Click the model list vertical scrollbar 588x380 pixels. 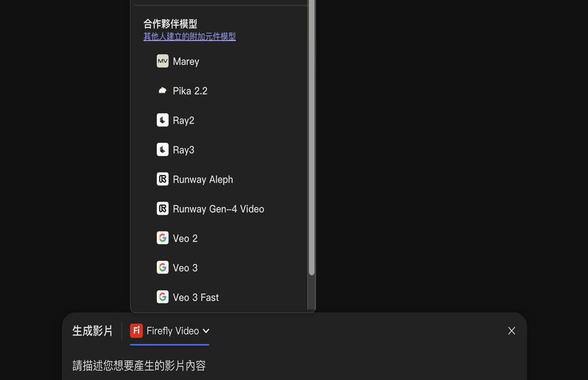[311, 137]
